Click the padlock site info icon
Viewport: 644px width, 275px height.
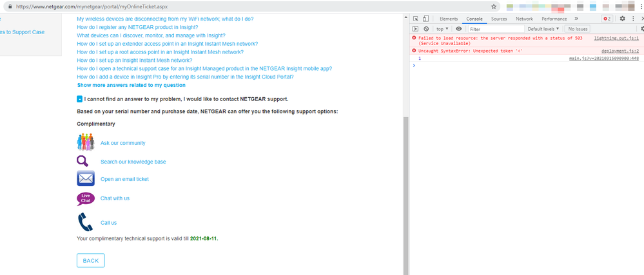point(11,6)
